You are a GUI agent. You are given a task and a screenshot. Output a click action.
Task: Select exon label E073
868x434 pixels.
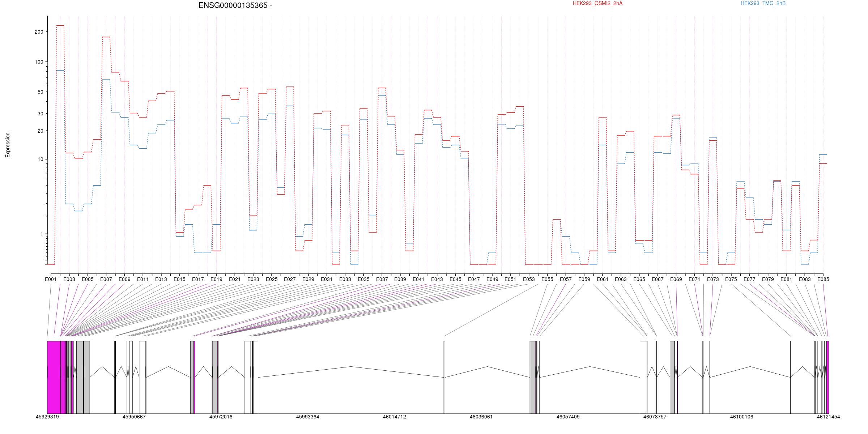click(713, 279)
